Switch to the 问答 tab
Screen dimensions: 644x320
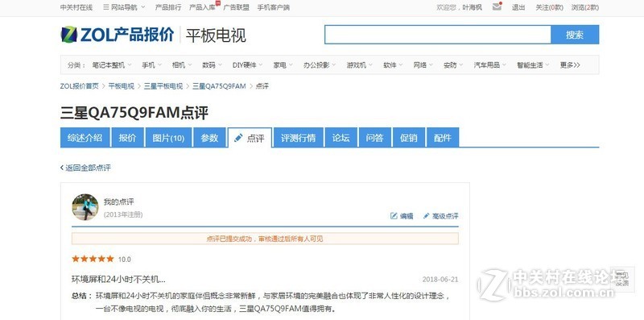(375, 138)
